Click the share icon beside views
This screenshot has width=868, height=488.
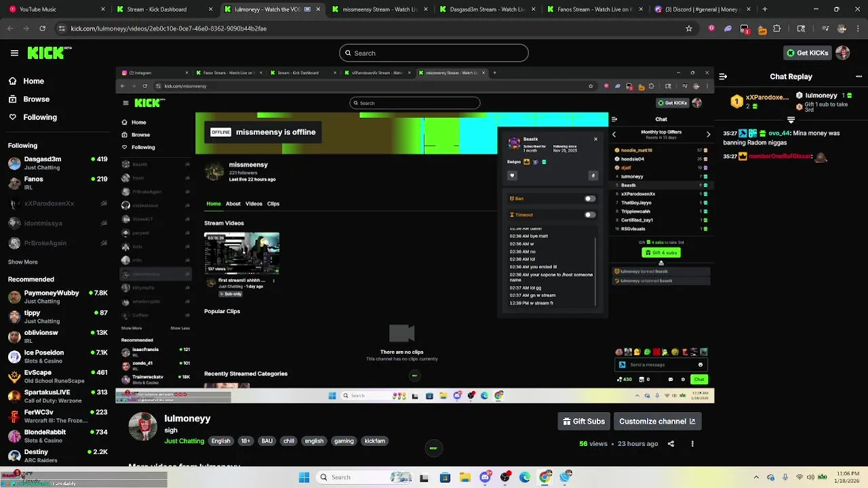click(x=671, y=444)
